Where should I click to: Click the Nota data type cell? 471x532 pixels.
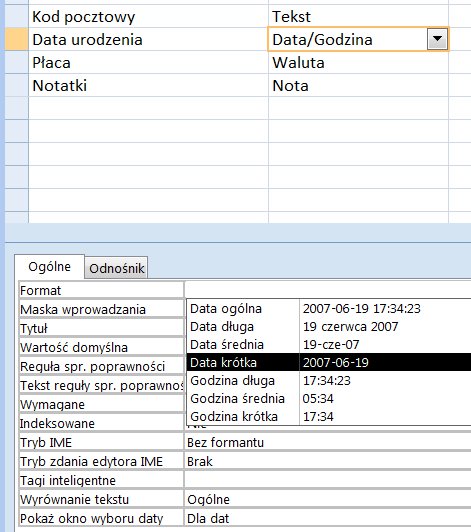358,86
